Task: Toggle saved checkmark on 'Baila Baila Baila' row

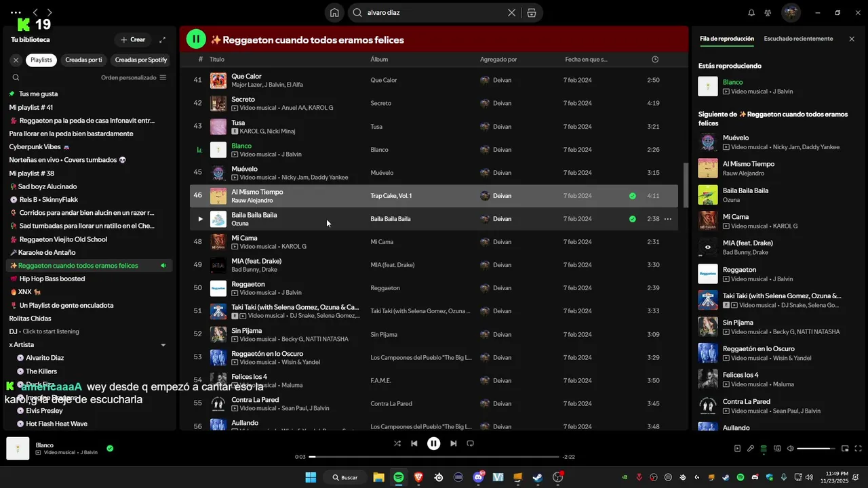Action: coord(633,219)
